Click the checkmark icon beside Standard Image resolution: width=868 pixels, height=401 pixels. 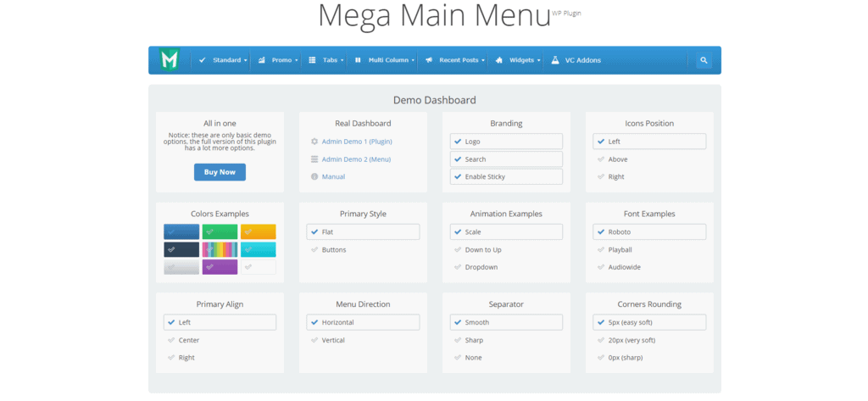[202, 60]
